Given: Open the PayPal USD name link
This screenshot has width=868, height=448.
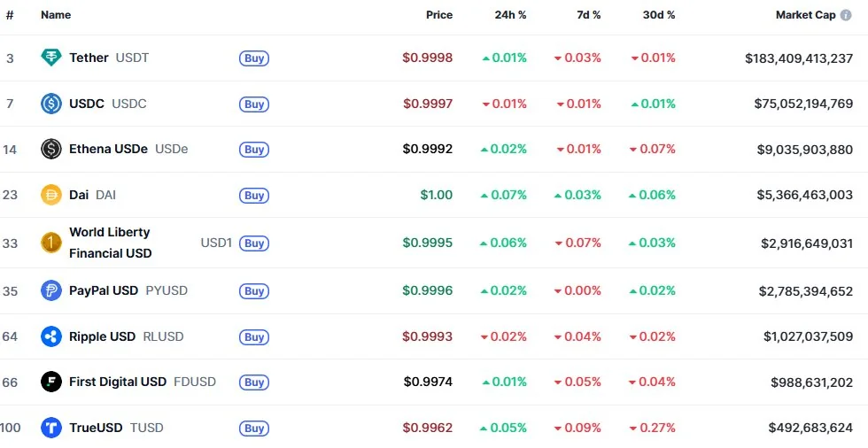Looking at the screenshot, I should [x=104, y=290].
